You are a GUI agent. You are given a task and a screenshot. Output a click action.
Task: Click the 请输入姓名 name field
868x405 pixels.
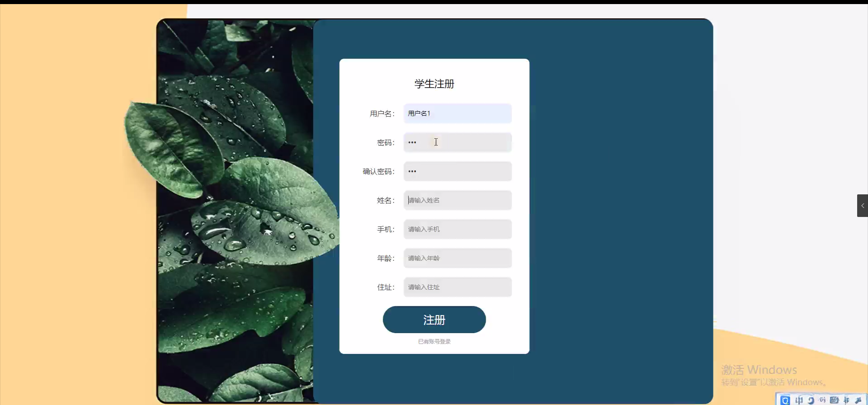pos(458,200)
